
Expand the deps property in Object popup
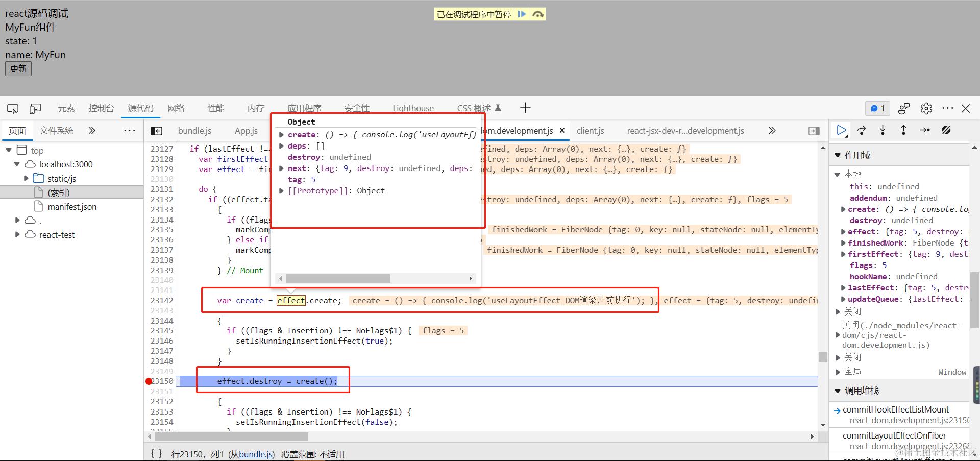tap(281, 146)
